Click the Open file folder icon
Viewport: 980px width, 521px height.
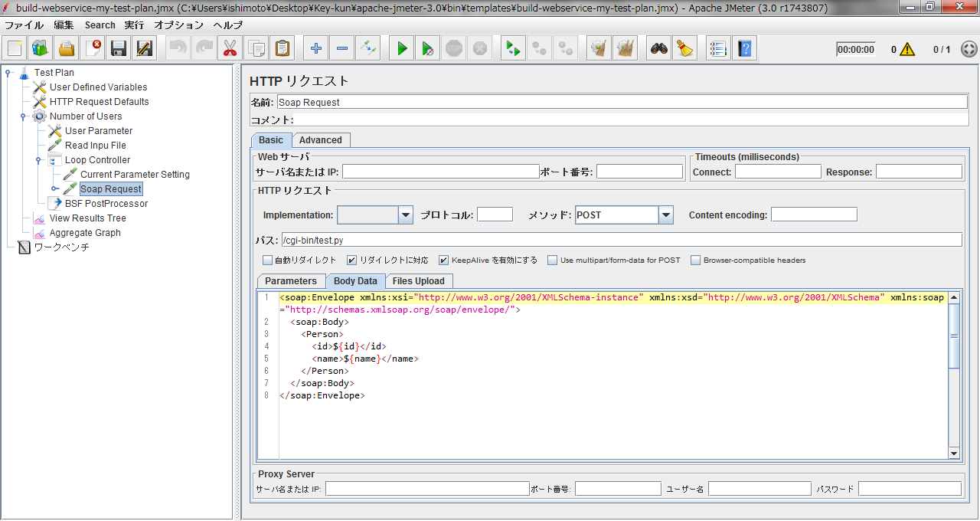tap(67, 49)
